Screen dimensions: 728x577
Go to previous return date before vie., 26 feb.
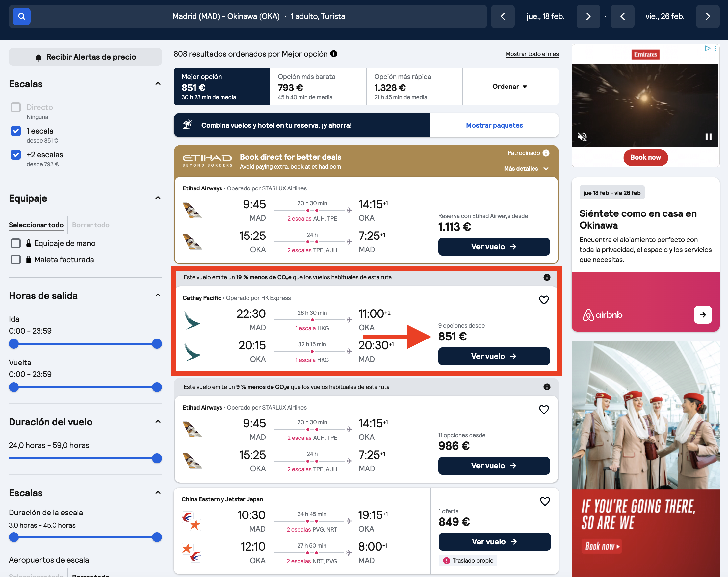click(x=622, y=16)
